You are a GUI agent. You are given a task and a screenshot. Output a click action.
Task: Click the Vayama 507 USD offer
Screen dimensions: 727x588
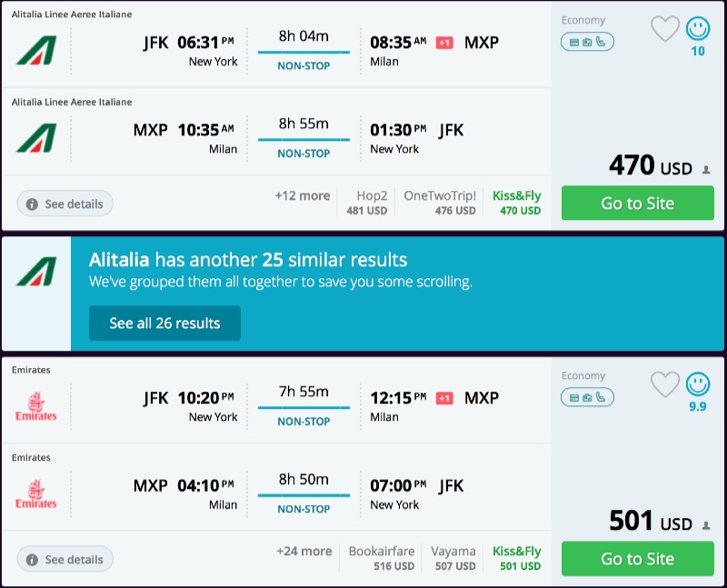pyautogui.click(x=453, y=558)
